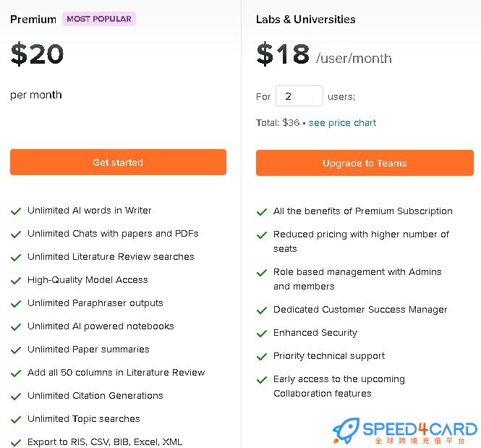Click the Premium plan heading
Viewport: 481px width, 448px height.
click(33, 20)
